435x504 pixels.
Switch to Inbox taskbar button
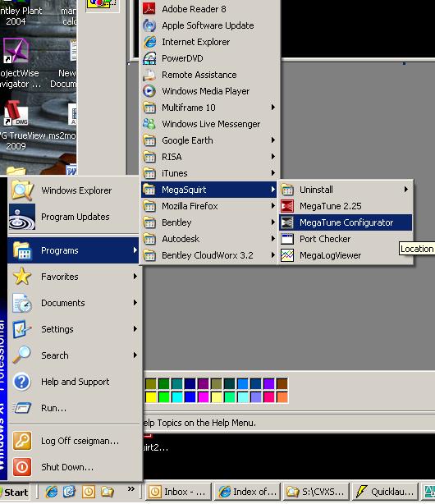tap(178, 492)
